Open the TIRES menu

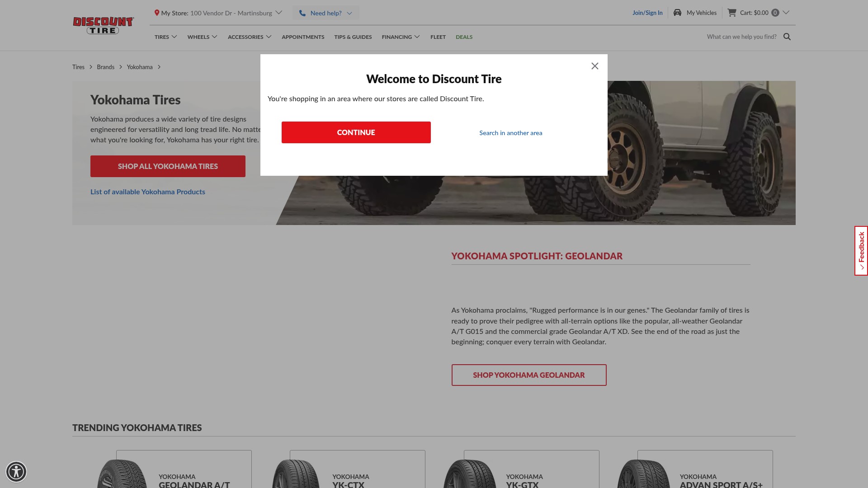point(161,37)
